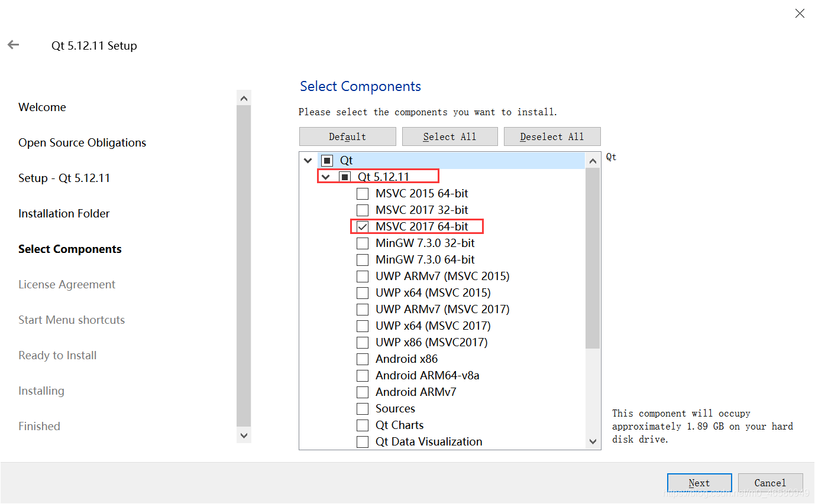This screenshot has height=504, width=815.
Task: Click the component list scrollbar thumb
Action: tap(593, 258)
